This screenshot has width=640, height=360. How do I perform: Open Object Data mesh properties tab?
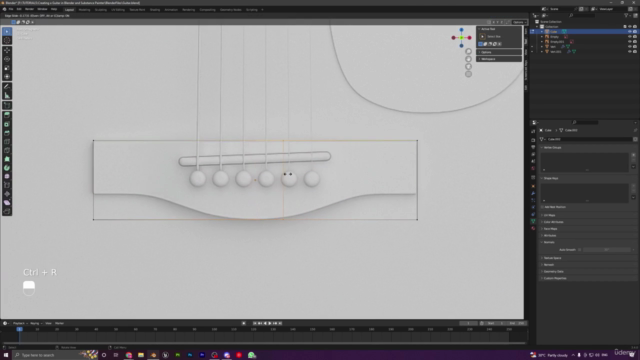533,221
